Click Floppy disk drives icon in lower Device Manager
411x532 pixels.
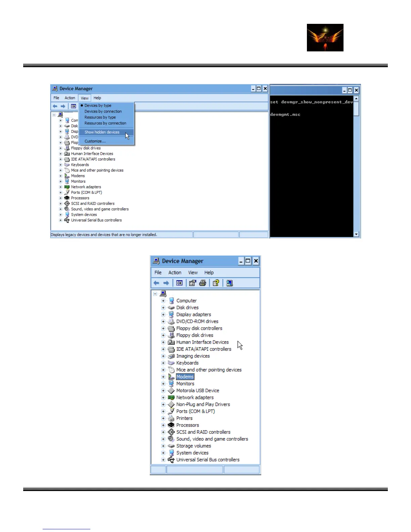click(x=171, y=335)
